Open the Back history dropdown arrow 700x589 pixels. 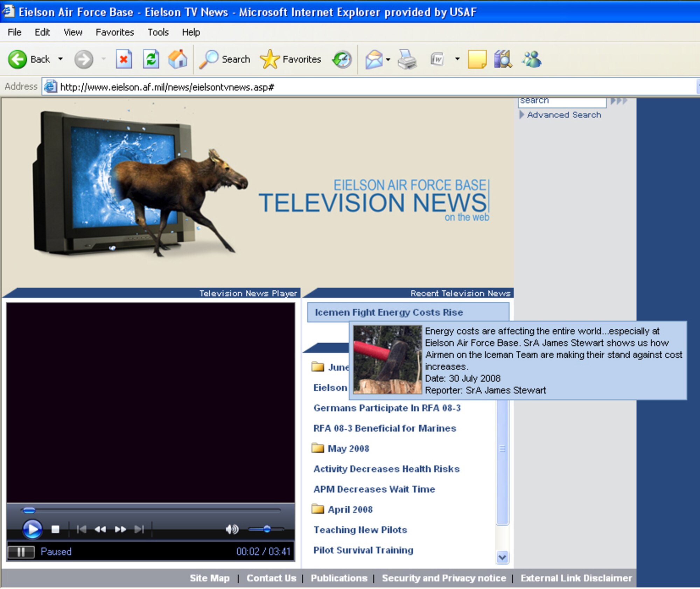coord(61,59)
